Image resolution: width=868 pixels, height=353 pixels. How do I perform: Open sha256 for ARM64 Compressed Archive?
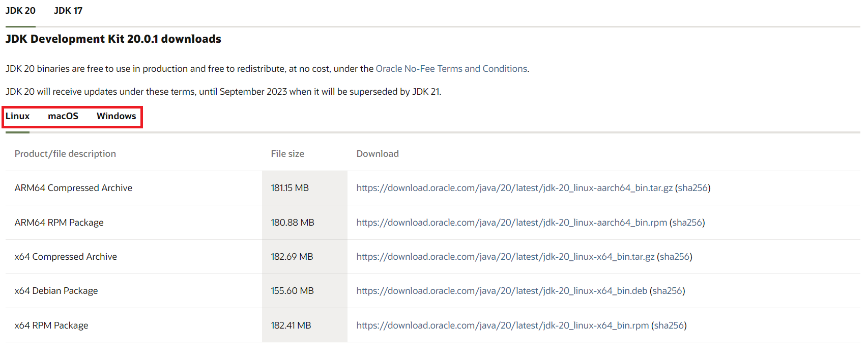[693, 188]
